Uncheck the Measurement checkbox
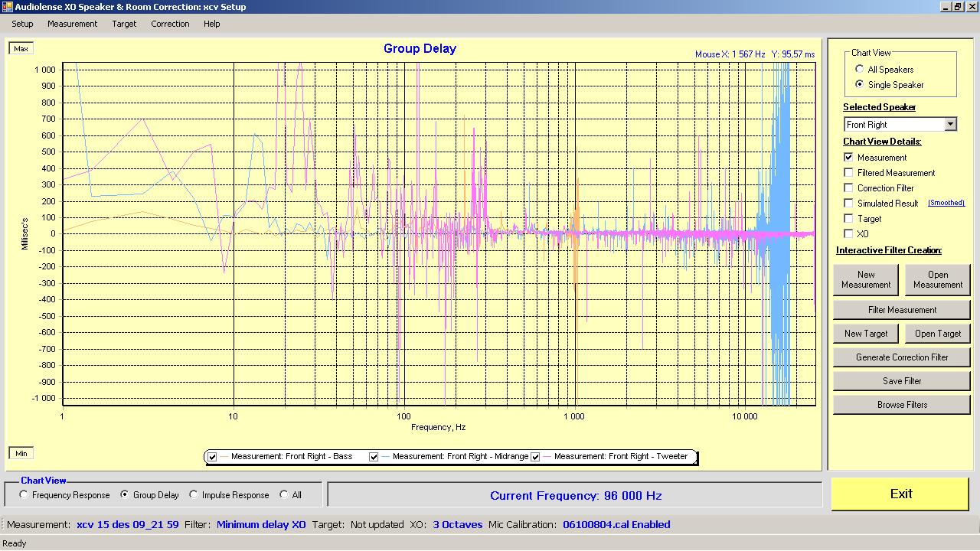 tap(848, 158)
